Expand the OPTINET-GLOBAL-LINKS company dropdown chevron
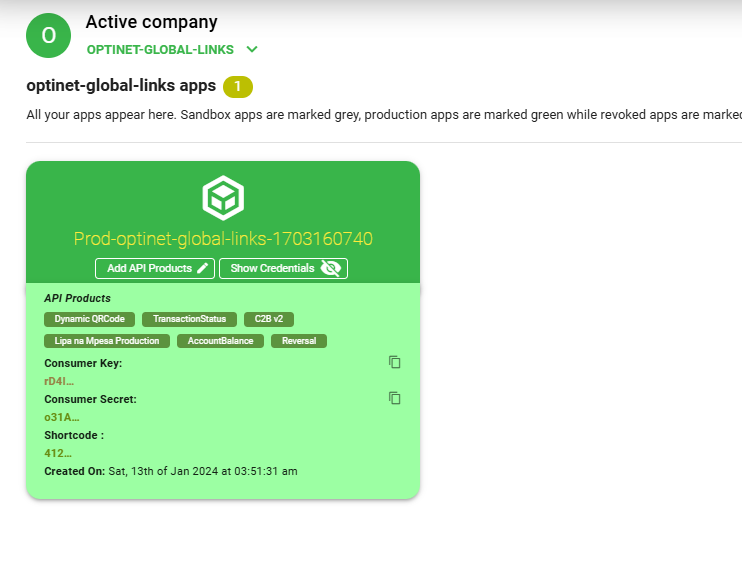The width and height of the screenshot is (742, 565). coord(252,49)
